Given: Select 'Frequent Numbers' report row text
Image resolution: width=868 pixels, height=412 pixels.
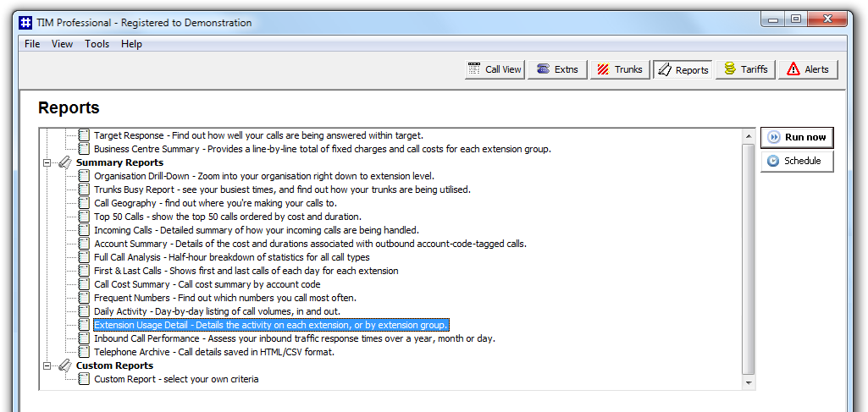Looking at the screenshot, I should pos(224,298).
